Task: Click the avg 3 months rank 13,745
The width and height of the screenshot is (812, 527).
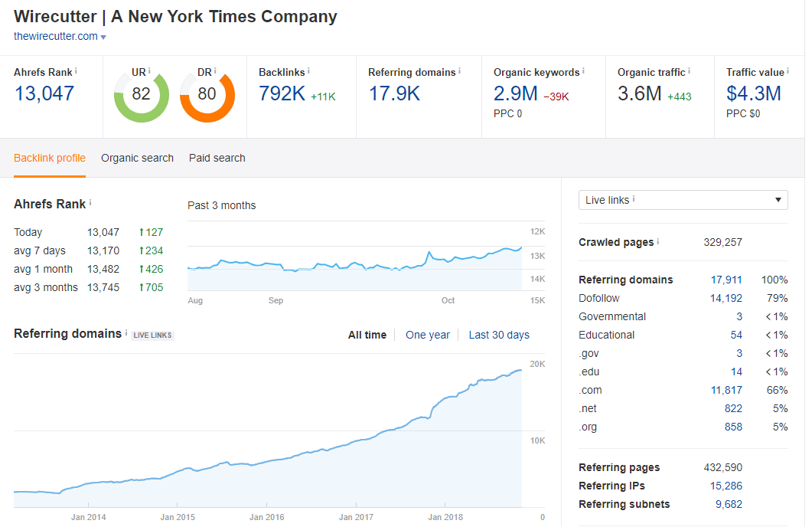Action: (103, 287)
